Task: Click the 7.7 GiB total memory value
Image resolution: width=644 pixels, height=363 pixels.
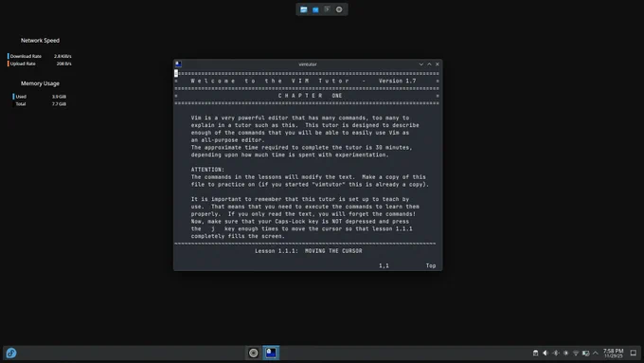Action: point(59,104)
